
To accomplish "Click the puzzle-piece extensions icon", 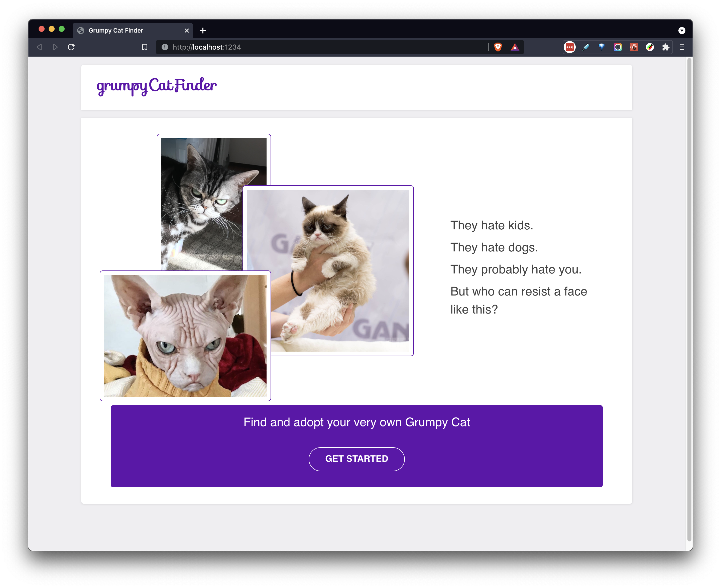I will click(665, 47).
